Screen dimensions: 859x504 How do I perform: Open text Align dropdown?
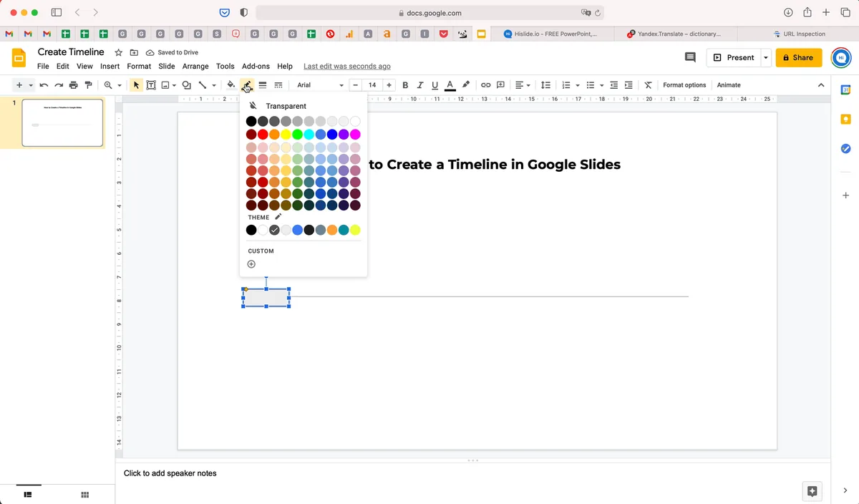tap(523, 85)
